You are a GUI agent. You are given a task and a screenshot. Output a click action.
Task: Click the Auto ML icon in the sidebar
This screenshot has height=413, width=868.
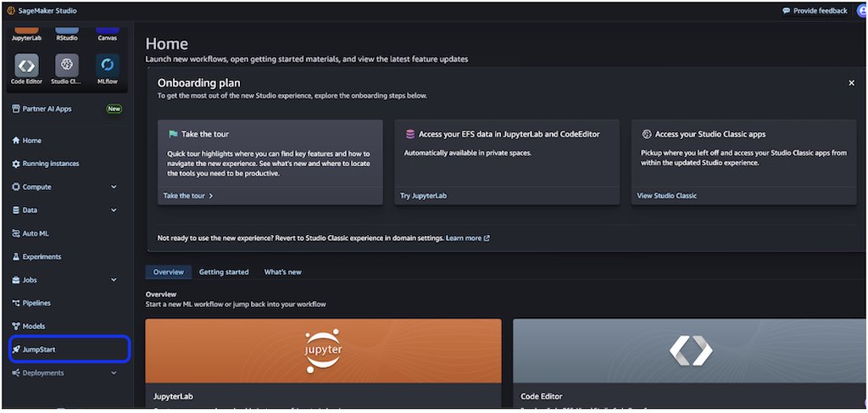point(16,233)
